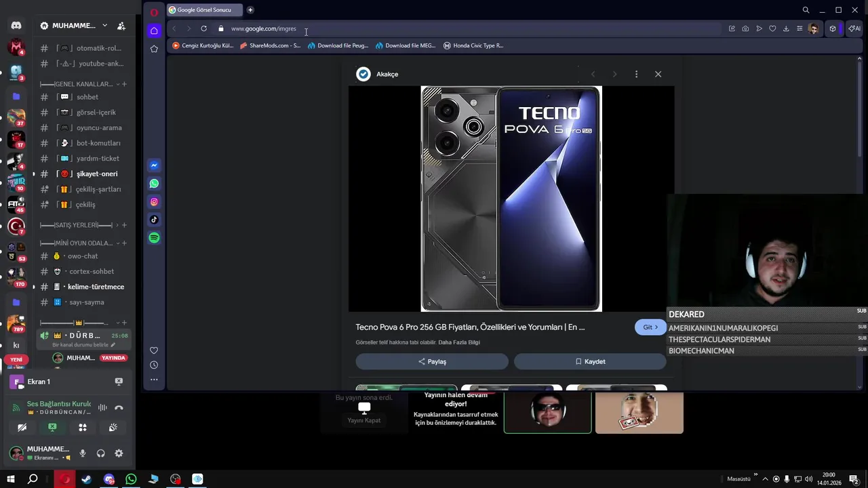Open ShareMods.com bookmark
Viewport: 868px width, 488px height.
click(x=271, y=46)
